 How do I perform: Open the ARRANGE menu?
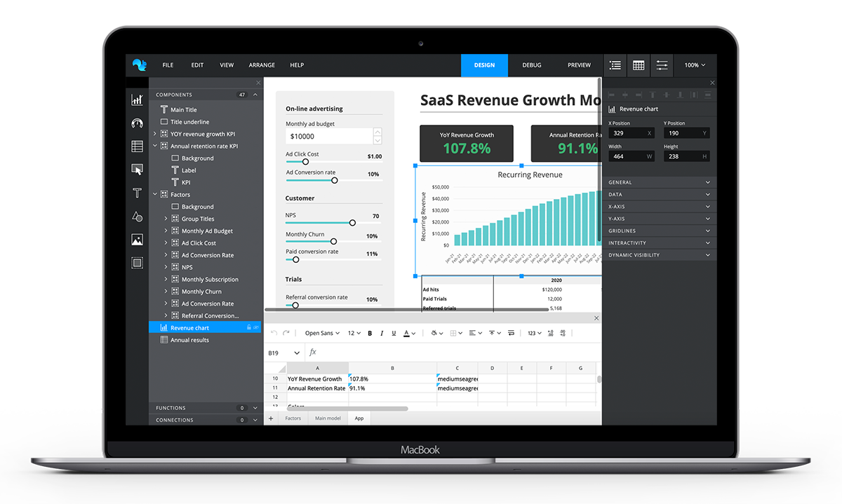point(261,64)
